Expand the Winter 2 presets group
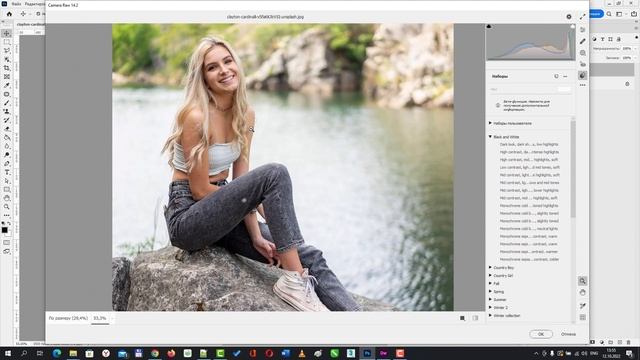The width and height of the screenshot is (640, 360). tap(490, 307)
